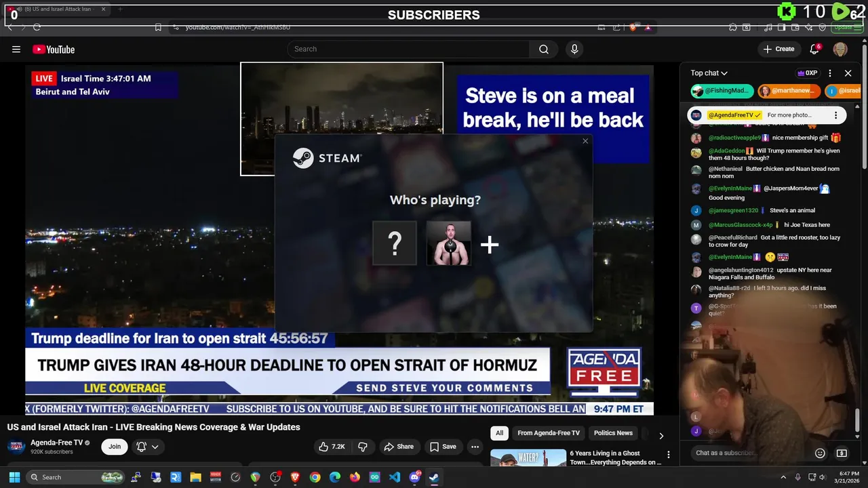Image resolution: width=868 pixels, height=488 pixels.
Task: Expand the Top chat dropdown
Action: point(709,73)
